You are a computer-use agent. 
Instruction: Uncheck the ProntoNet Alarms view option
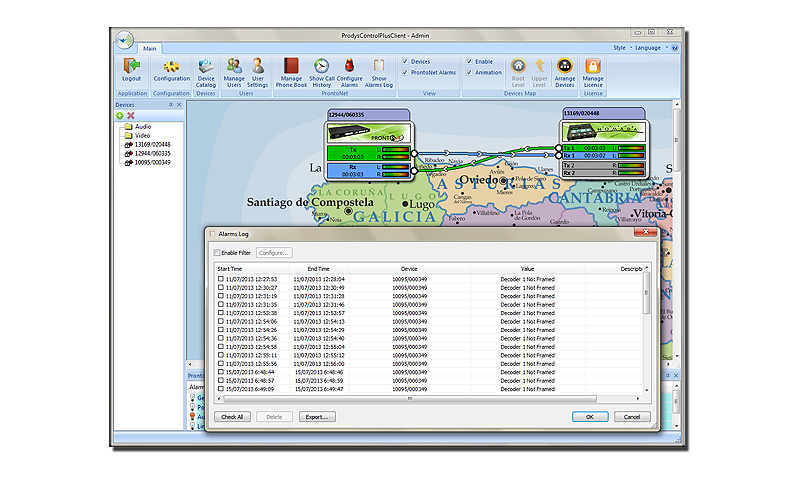point(404,72)
